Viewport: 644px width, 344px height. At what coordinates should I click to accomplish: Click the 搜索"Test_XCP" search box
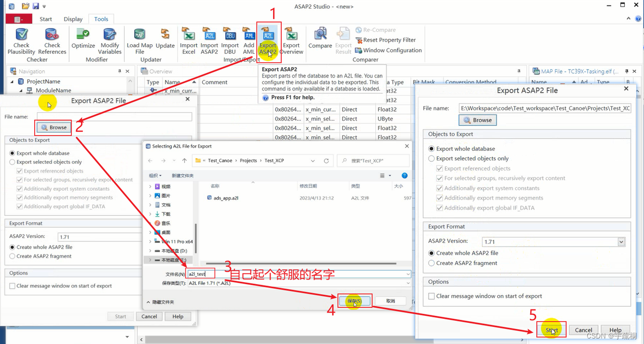pyautogui.click(x=372, y=161)
